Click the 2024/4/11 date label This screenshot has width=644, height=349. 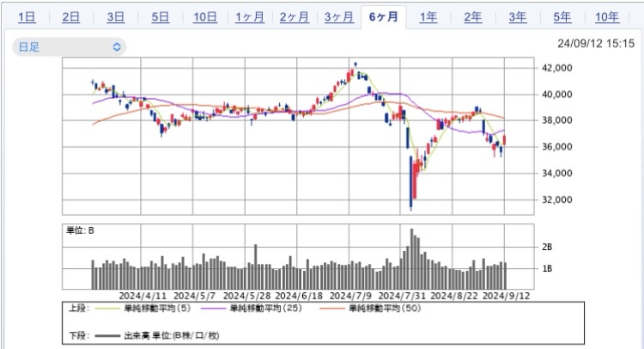pyautogui.click(x=143, y=296)
